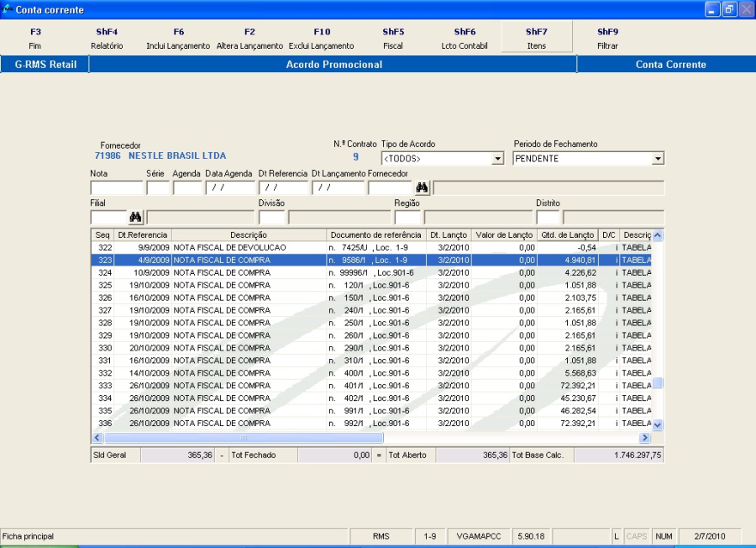The image size is (756, 548).
Task: Select F2 Altera Lançamento
Action: click(249, 39)
